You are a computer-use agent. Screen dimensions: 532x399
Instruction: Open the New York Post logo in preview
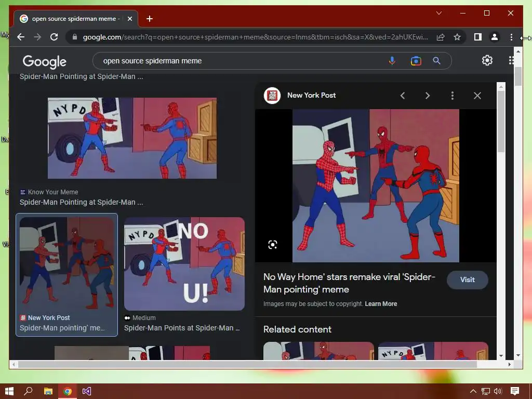(272, 96)
